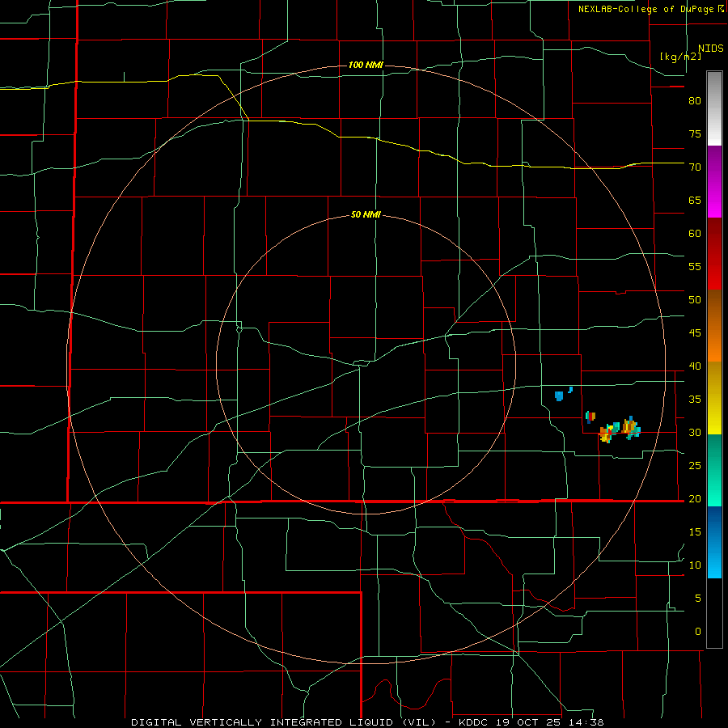Click the scale value 15

[x=695, y=531]
